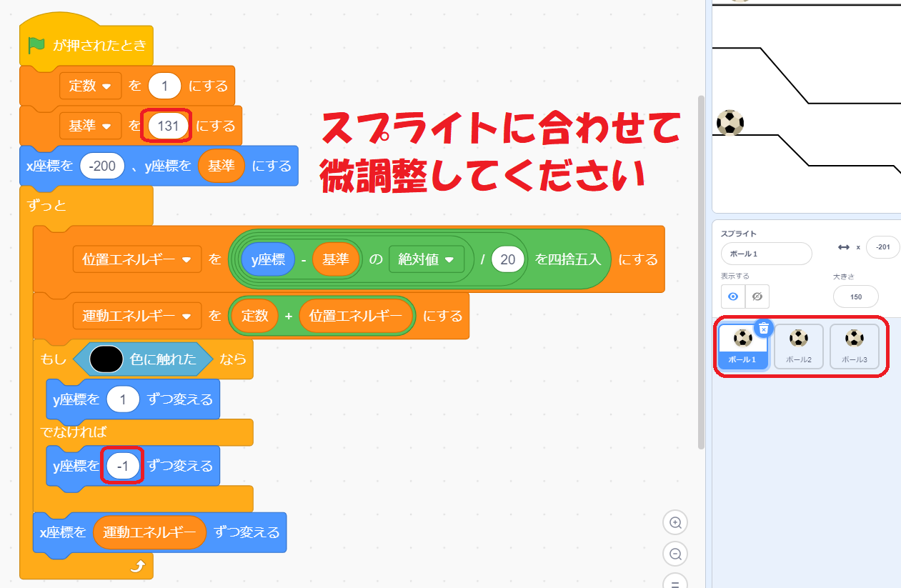Click the x-direction arrows icon in sprite info
Screen dimensions: 901x588
coord(843,247)
